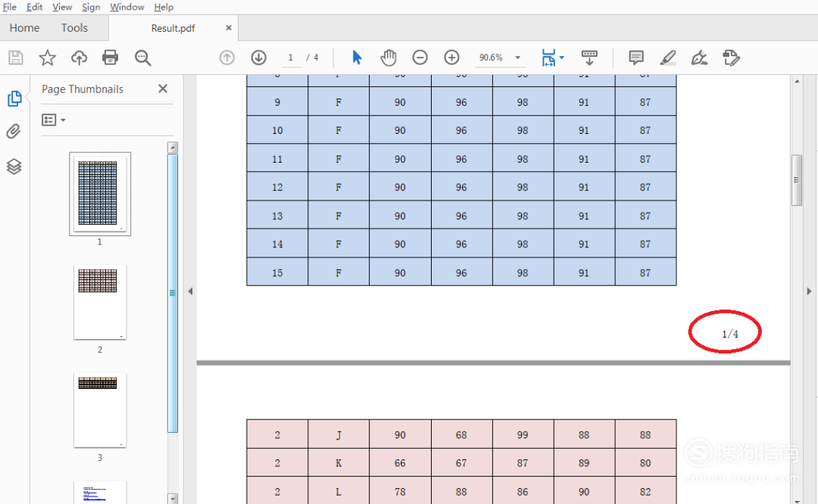Click document scrollbar up arrow
The height and width of the screenshot is (504, 818).
tap(797, 81)
